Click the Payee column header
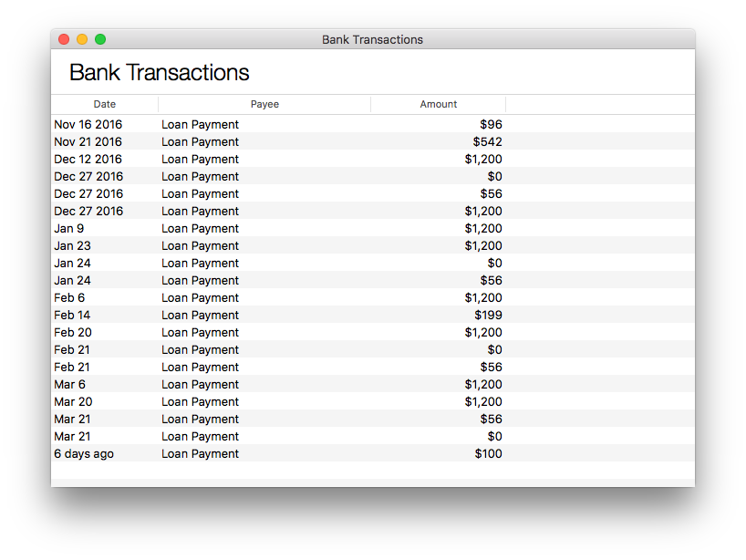746x560 pixels. pyautogui.click(x=264, y=104)
